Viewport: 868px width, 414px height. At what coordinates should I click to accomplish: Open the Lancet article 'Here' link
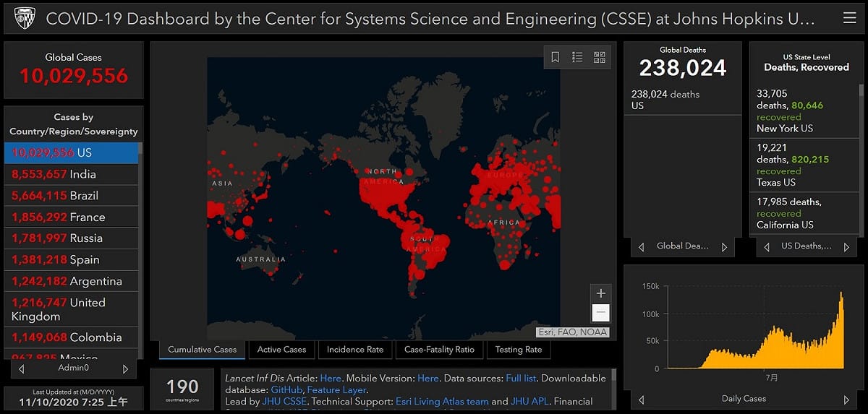(330, 378)
